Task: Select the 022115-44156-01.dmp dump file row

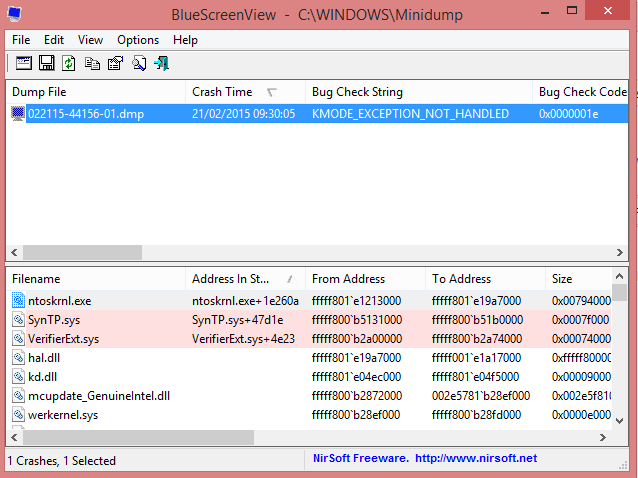Action: [x=317, y=113]
